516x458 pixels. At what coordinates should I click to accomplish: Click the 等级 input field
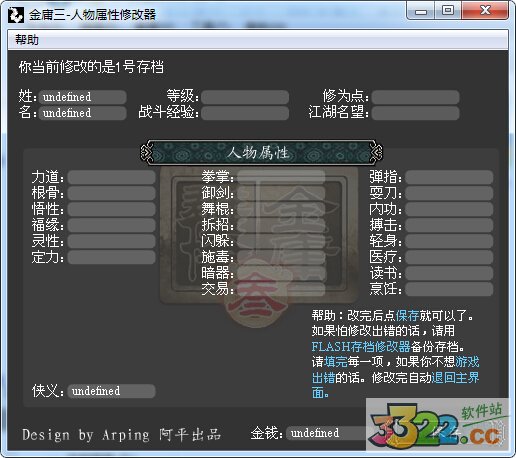pyautogui.click(x=245, y=97)
